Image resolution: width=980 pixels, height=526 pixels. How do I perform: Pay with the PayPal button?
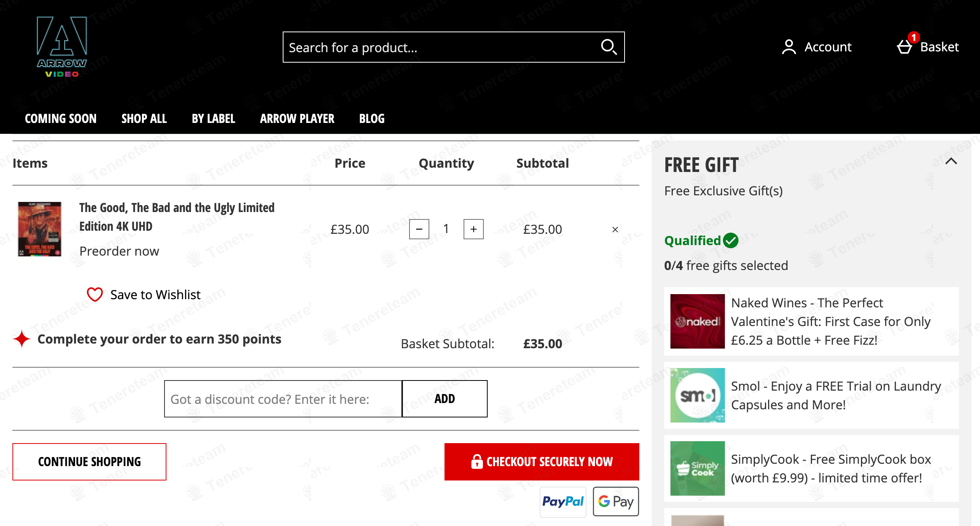click(x=563, y=501)
